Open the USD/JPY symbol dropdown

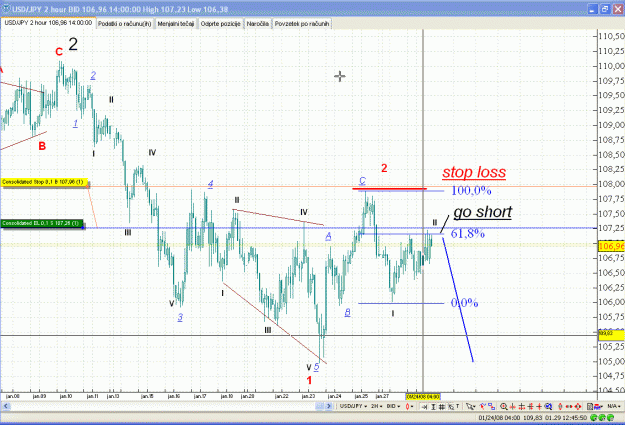tap(353, 406)
